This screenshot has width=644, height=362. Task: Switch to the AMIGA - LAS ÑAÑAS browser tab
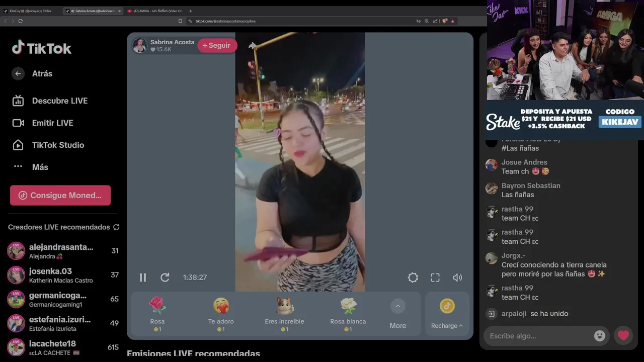(x=156, y=11)
